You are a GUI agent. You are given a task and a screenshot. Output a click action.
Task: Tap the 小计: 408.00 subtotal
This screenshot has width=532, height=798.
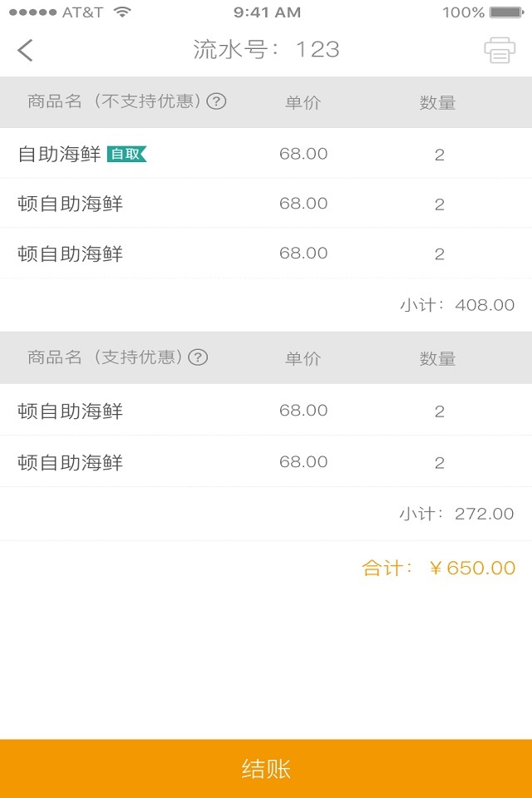point(457,305)
